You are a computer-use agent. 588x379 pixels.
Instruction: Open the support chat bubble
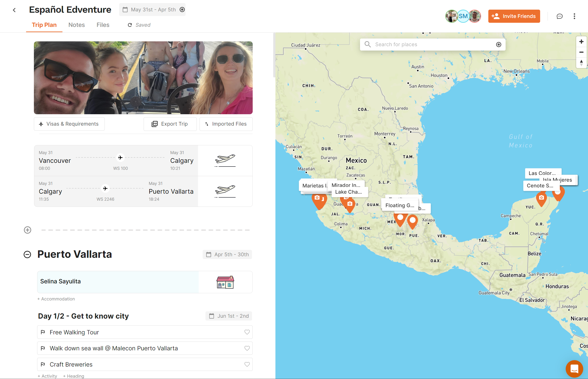[x=574, y=369]
